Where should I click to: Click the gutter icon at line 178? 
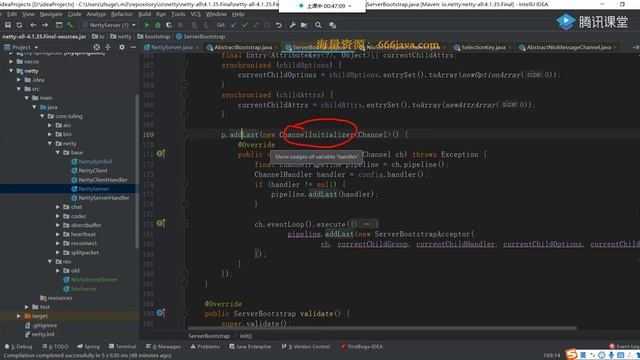(160, 224)
